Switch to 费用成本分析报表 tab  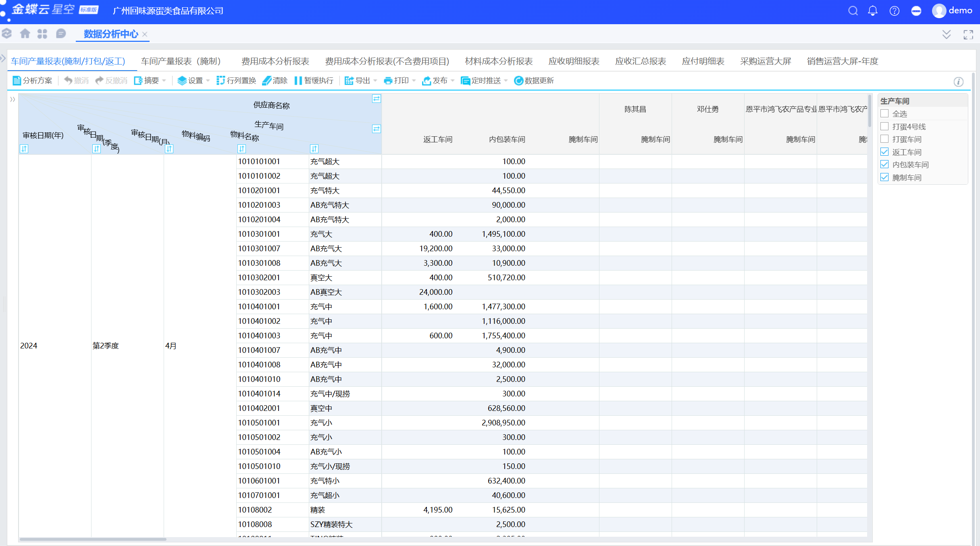pyautogui.click(x=275, y=61)
